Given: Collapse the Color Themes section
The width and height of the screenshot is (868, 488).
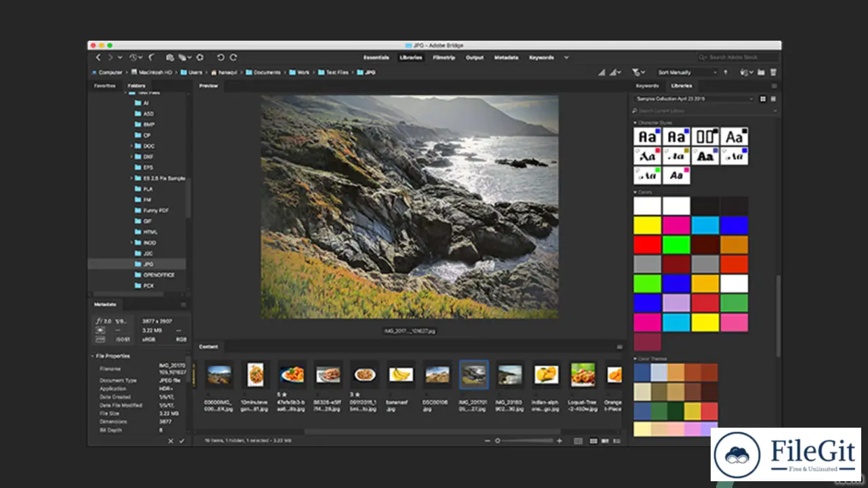Looking at the screenshot, I should (x=635, y=359).
